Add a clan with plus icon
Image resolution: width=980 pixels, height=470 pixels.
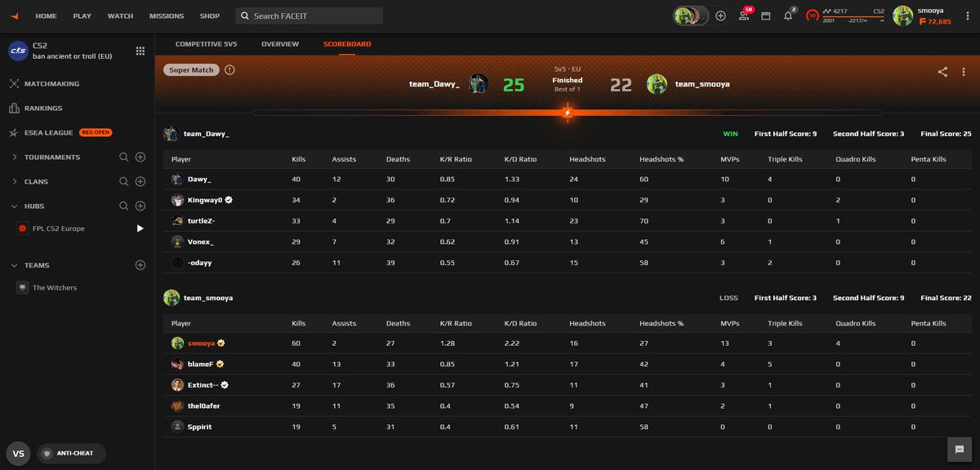tap(140, 181)
